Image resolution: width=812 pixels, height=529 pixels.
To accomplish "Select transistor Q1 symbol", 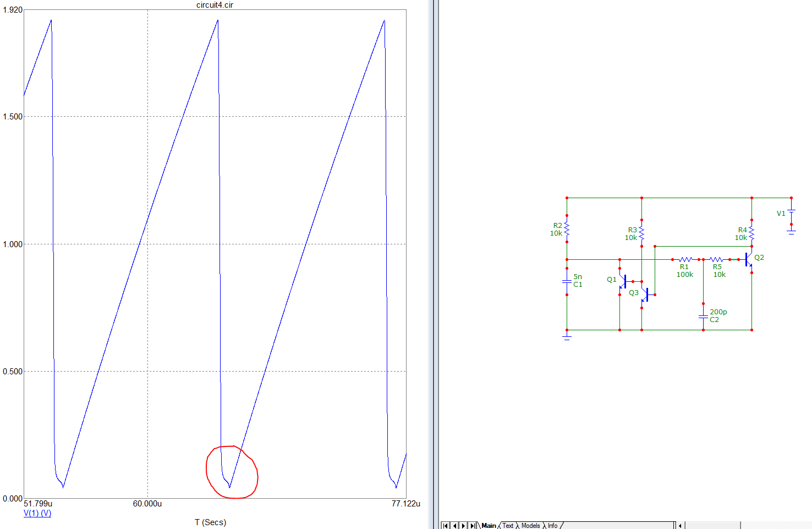I will [x=623, y=281].
